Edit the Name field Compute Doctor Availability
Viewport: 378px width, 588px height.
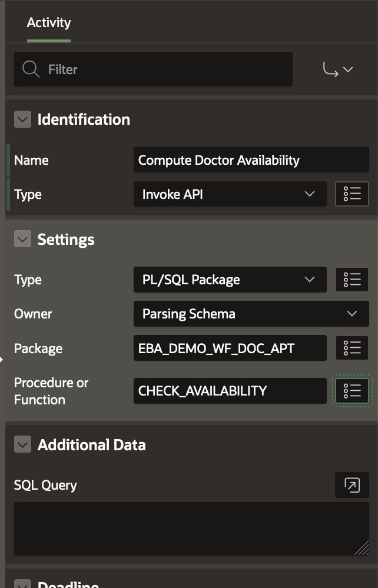pyautogui.click(x=251, y=160)
